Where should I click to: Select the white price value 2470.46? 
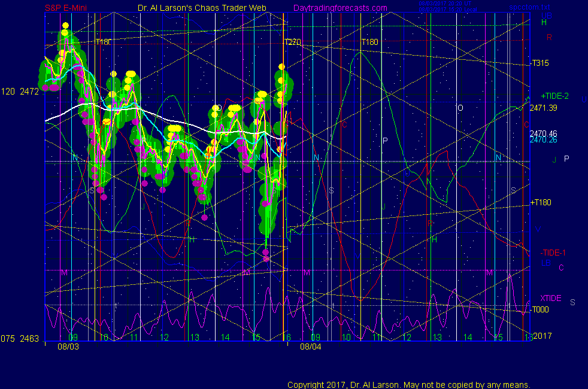tap(543, 133)
